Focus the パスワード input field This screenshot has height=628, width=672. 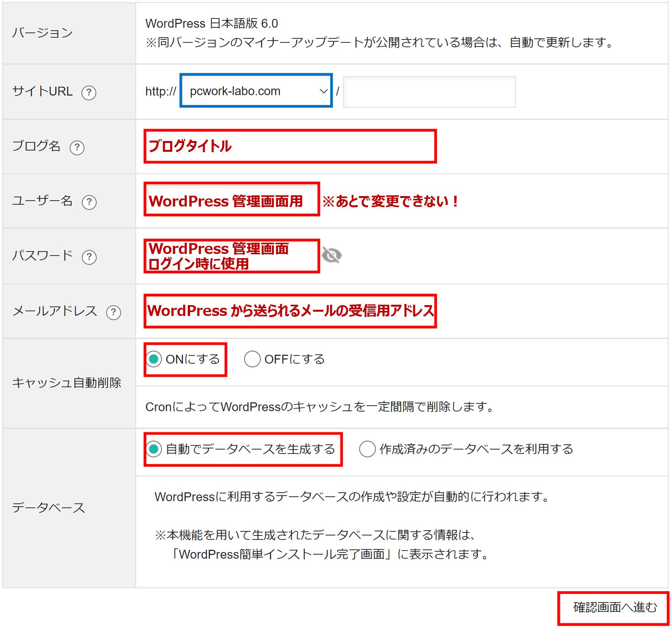point(232,256)
